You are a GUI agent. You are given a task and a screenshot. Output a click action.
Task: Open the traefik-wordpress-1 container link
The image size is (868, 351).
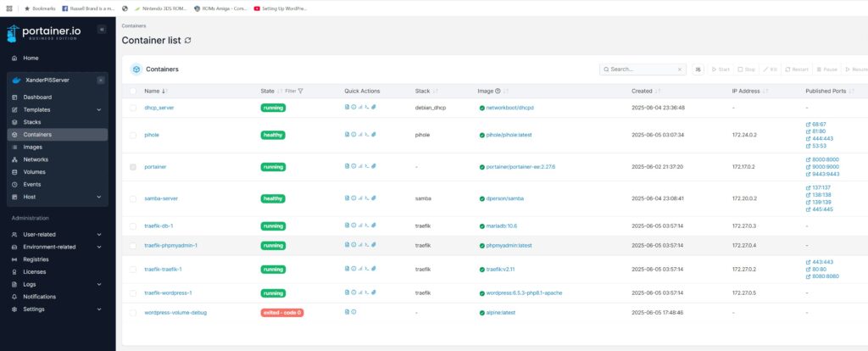click(x=168, y=292)
